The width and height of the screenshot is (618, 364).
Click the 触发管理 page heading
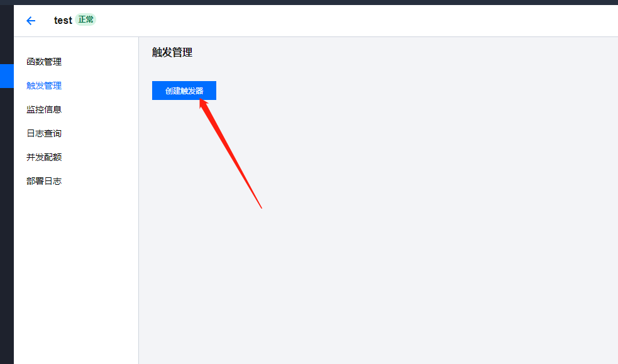[x=172, y=52]
